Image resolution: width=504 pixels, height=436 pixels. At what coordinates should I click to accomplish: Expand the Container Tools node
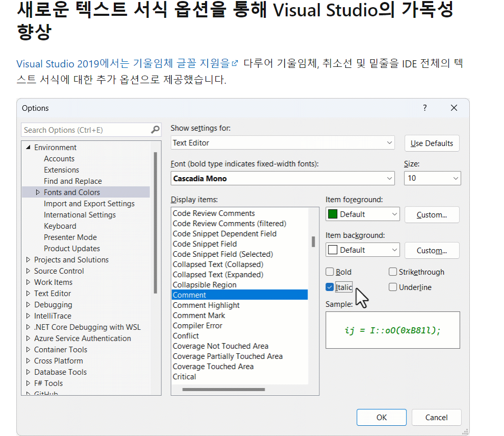[x=28, y=349]
